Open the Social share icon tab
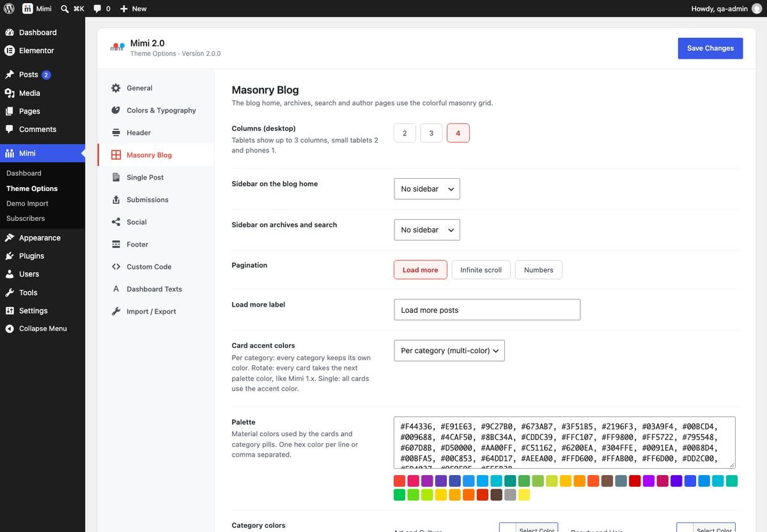The image size is (767, 532). point(116,222)
